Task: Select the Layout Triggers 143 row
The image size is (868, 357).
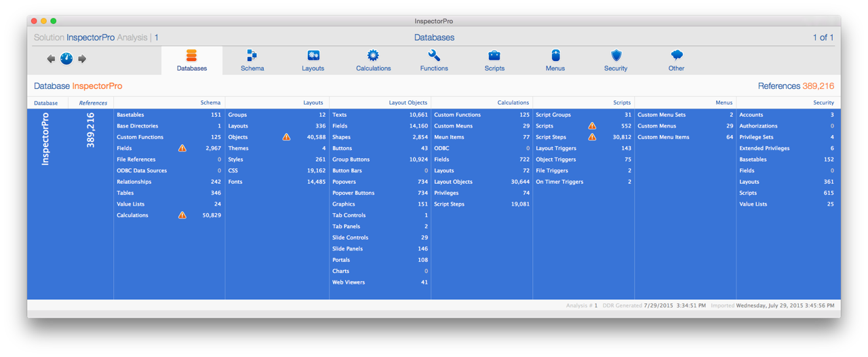Action: point(583,148)
